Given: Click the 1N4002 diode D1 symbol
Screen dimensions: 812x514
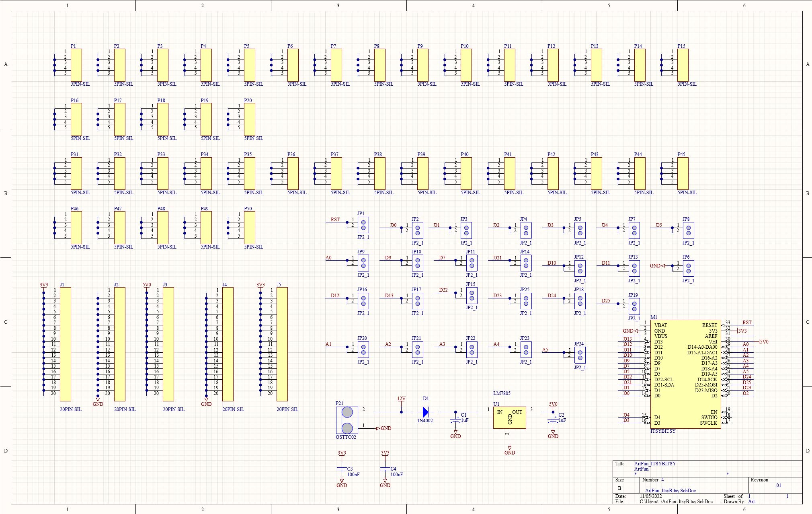Looking at the screenshot, I should point(425,412).
